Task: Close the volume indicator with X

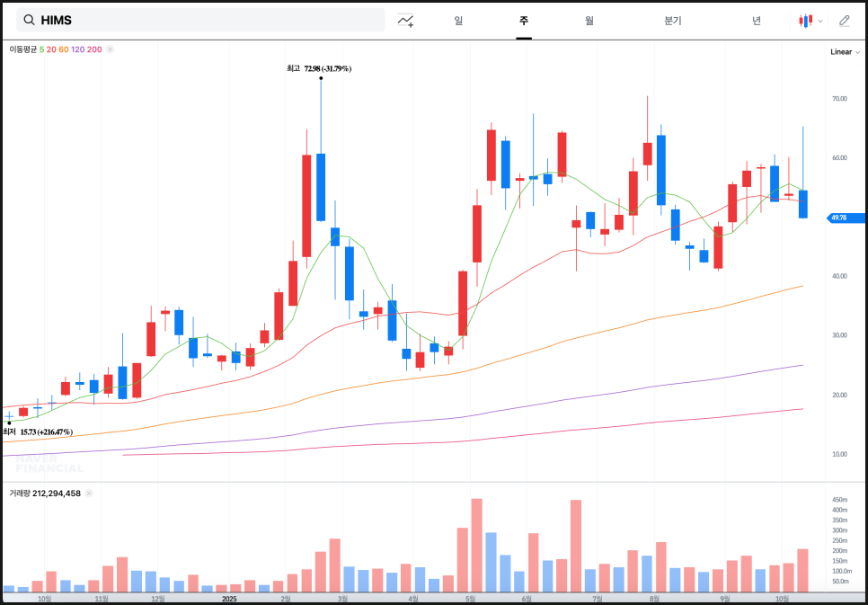Action: (89, 493)
